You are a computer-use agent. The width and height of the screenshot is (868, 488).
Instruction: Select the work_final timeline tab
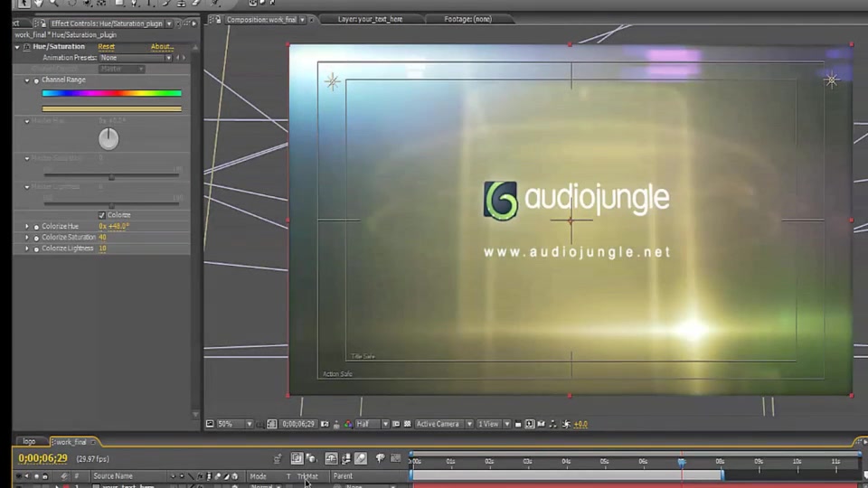click(71, 442)
